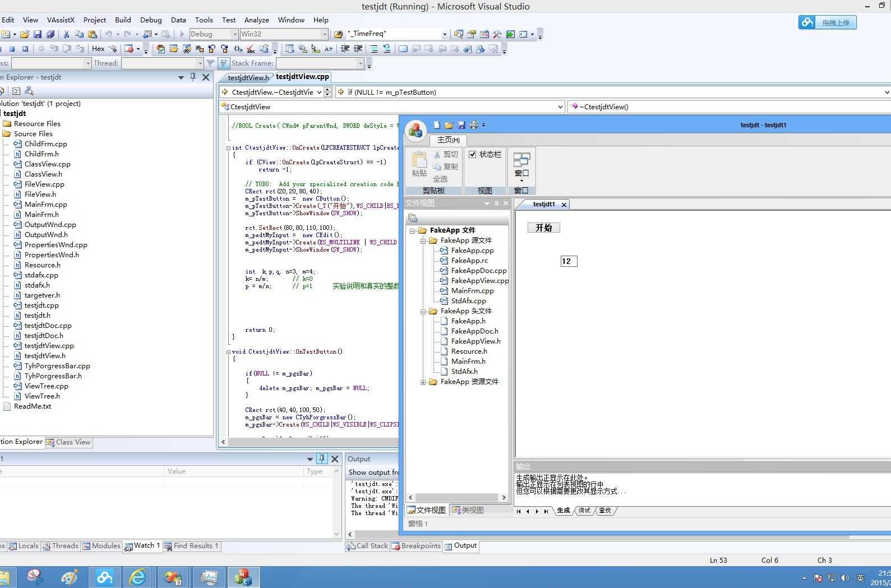Click the Properties icon in Solution Explorer toolbar
891x588 pixels.
(16, 91)
